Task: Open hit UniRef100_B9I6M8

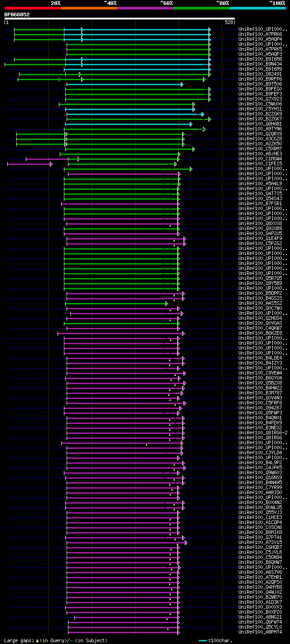Action: [x=260, y=59]
